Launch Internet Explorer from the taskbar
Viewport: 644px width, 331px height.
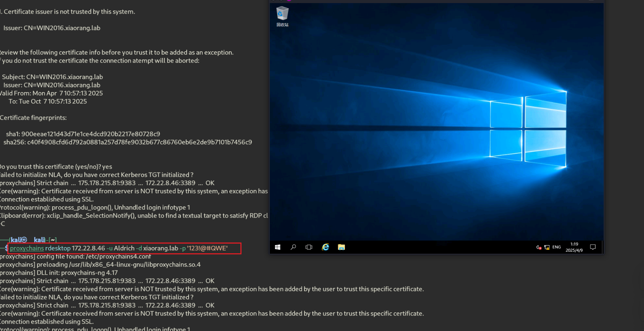tap(325, 247)
